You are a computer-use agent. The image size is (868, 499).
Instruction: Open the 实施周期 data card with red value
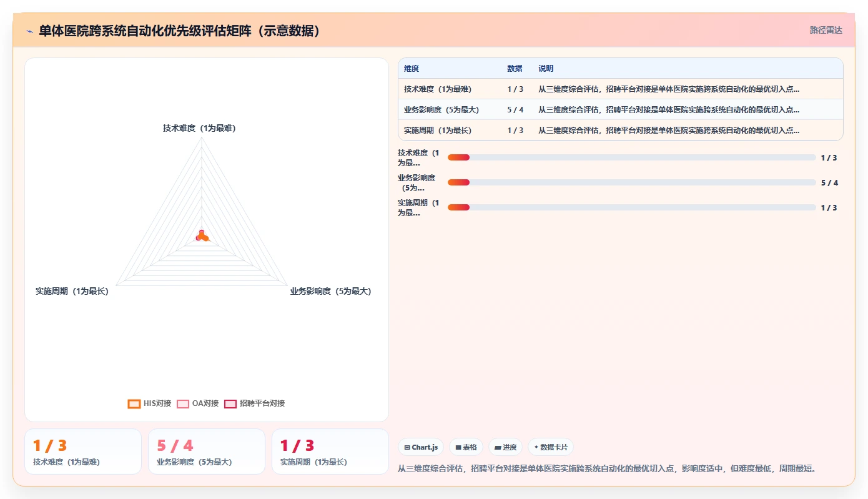click(x=330, y=452)
